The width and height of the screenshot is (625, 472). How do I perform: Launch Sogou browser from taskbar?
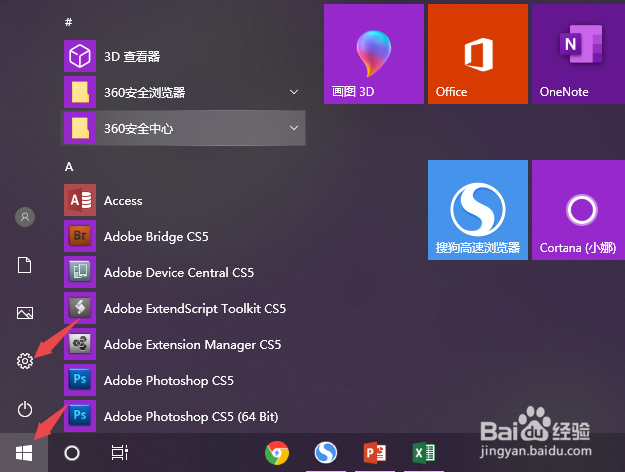(x=326, y=453)
